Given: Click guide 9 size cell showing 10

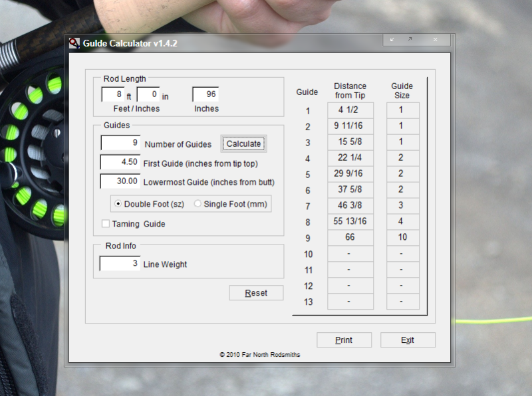Looking at the screenshot, I should (403, 238).
